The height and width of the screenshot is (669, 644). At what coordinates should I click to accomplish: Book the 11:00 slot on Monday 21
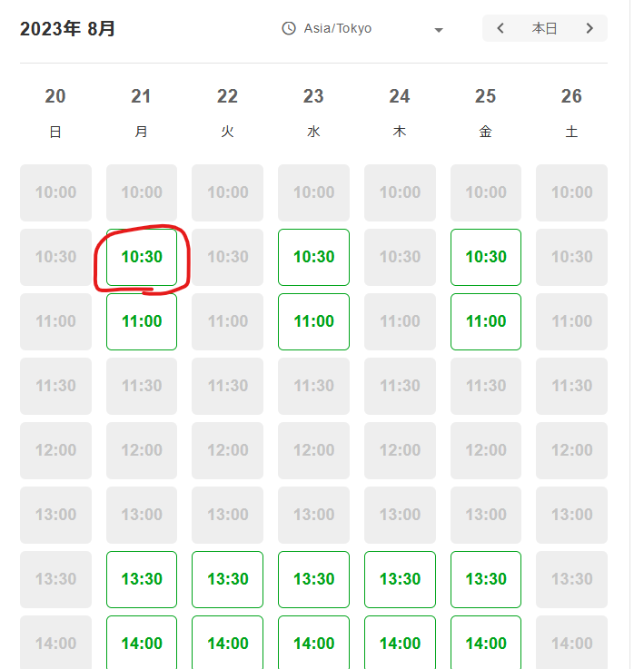[x=142, y=321]
